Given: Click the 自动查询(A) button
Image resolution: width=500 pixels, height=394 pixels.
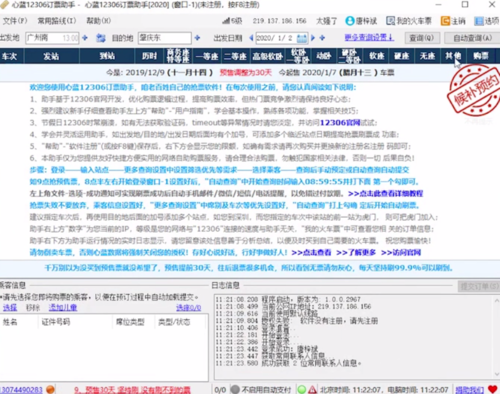Looking at the screenshot, I should (x=472, y=38).
